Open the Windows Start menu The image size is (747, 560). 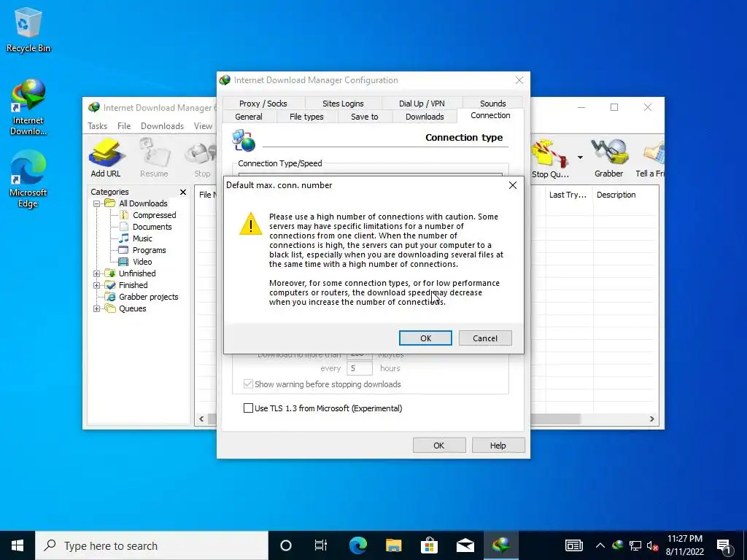[18, 545]
